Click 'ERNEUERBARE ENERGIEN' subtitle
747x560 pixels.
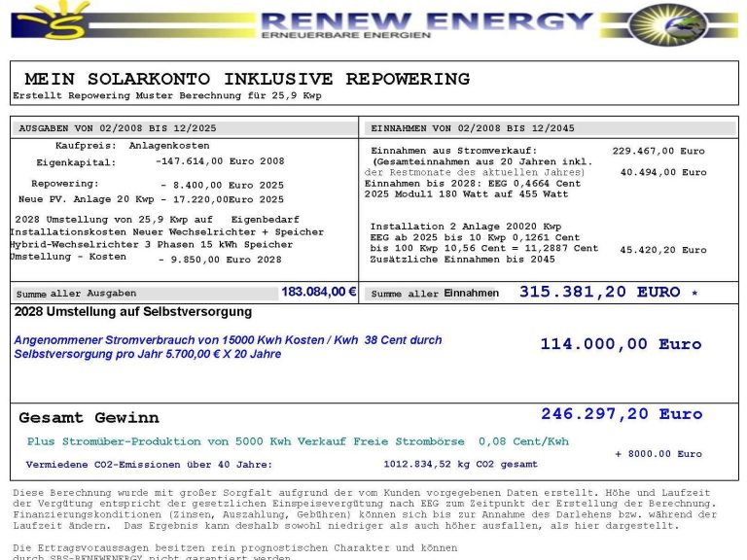(x=346, y=35)
